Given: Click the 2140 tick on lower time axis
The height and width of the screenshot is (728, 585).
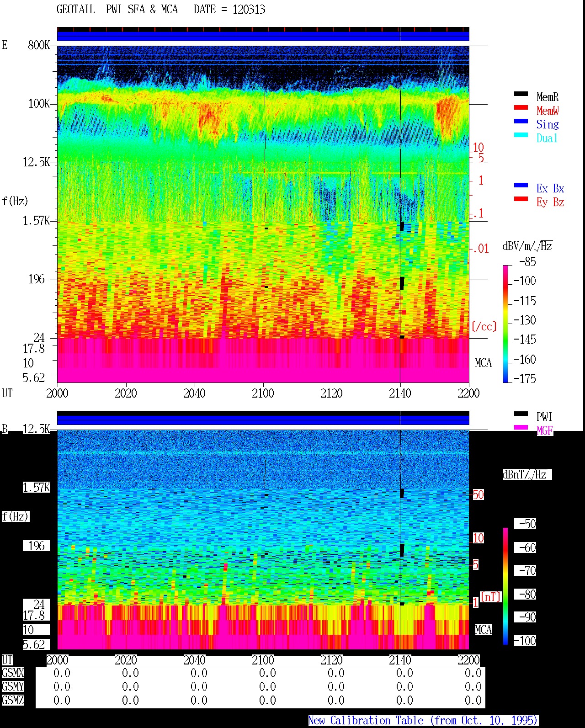Looking at the screenshot, I should click(x=400, y=660).
